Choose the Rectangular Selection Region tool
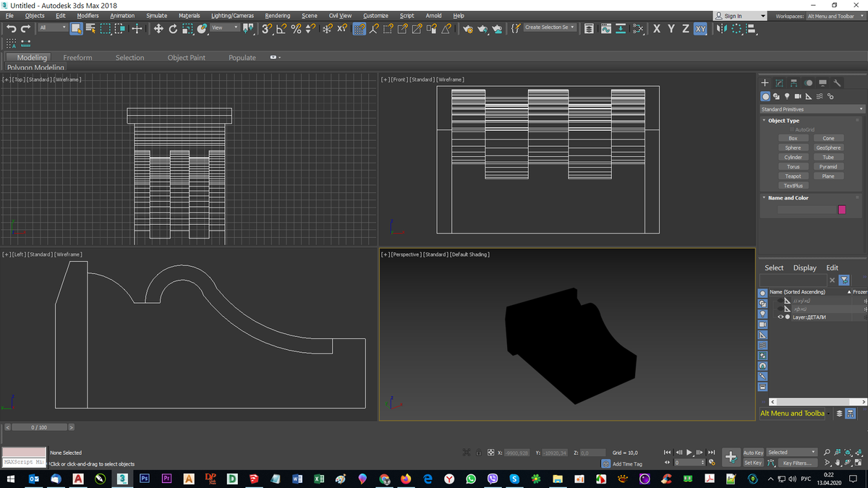868x488 pixels. [x=106, y=28]
